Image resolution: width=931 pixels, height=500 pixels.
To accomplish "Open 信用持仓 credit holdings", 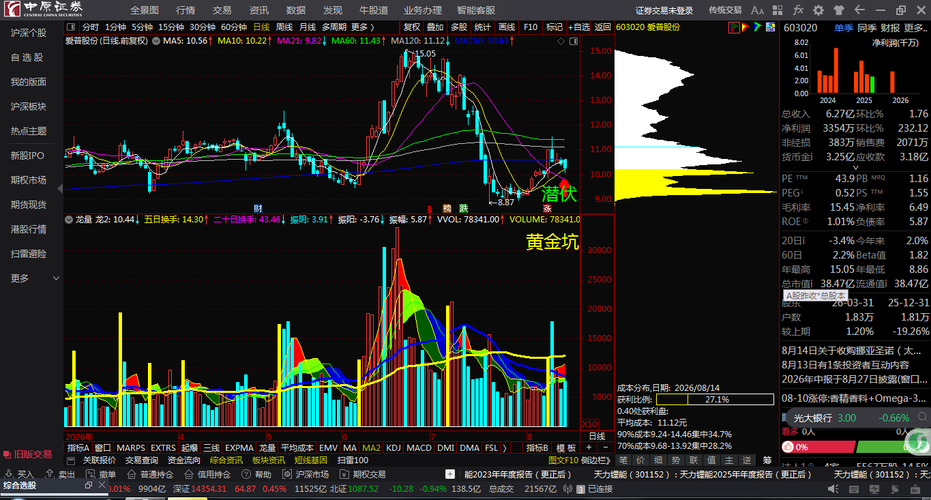I will point(207,474).
